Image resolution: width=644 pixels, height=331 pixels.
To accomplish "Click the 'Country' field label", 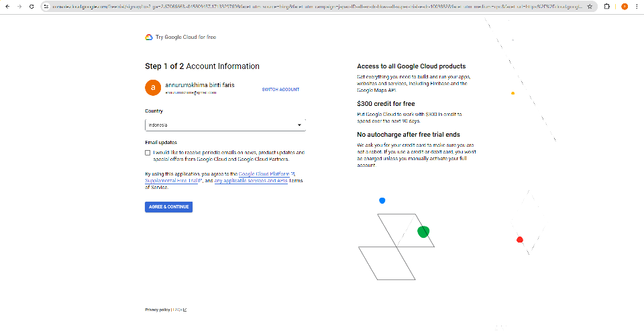I will 154,111.
